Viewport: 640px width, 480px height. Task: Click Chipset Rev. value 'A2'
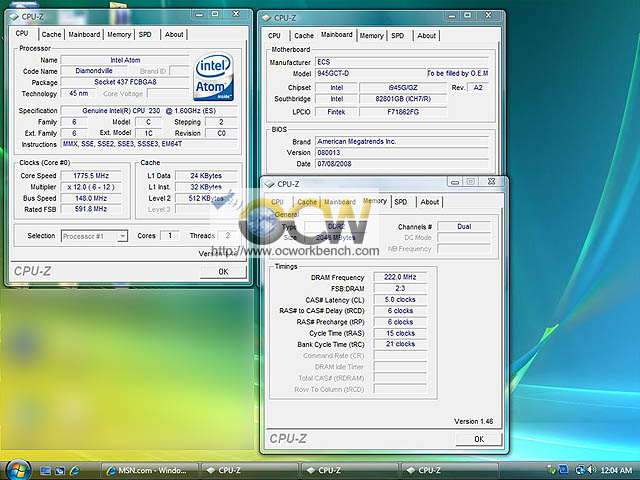[x=478, y=87]
